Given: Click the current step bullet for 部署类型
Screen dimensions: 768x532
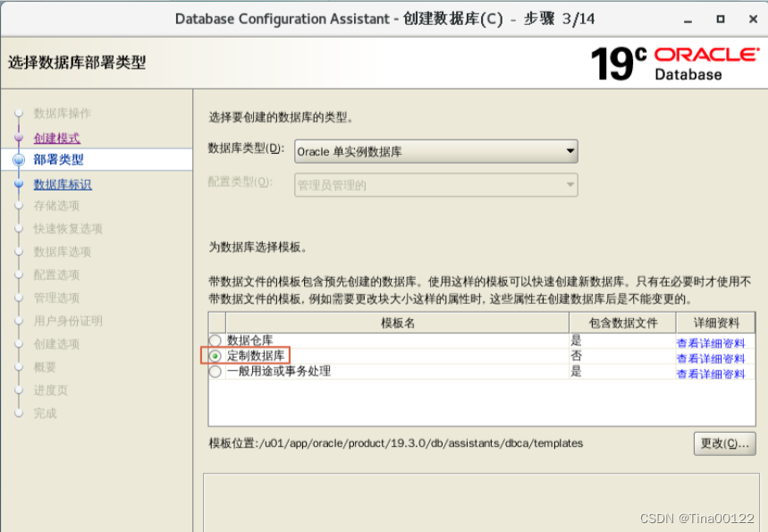Looking at the screenshot, I should (19, 160).
